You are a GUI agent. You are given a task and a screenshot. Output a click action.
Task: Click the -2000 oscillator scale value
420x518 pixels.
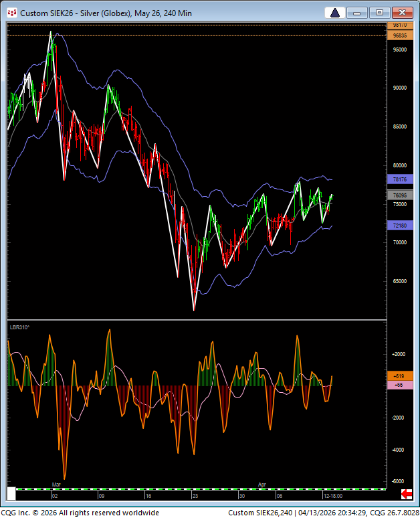[398, 418]
